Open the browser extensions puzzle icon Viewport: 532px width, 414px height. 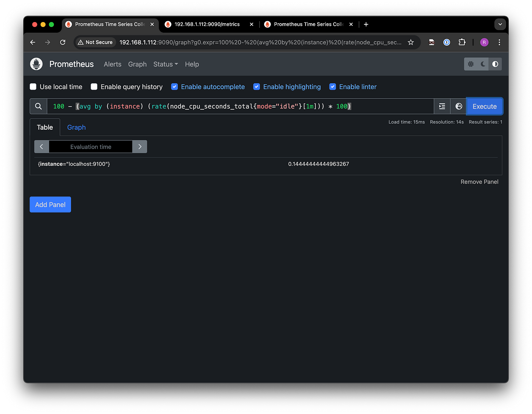462,42
